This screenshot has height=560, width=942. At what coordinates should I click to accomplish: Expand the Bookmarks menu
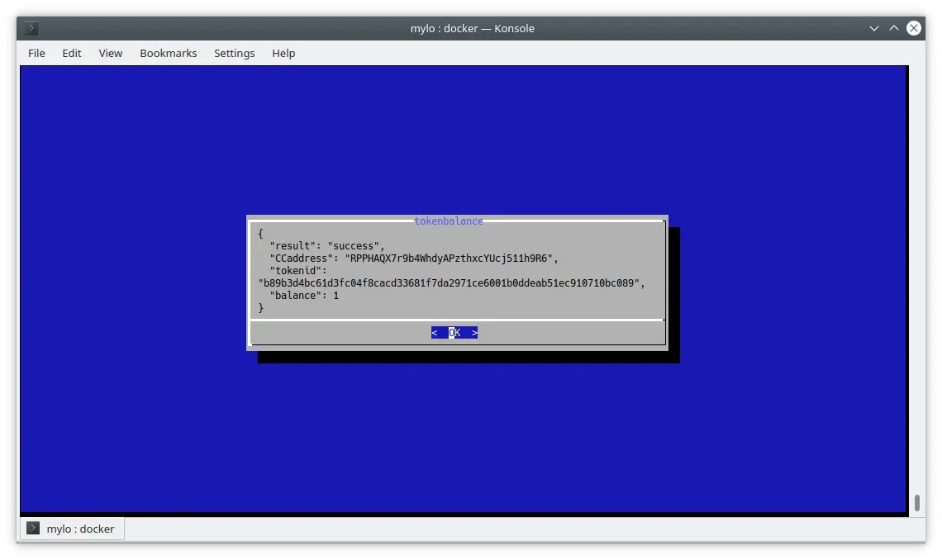pos(168,53)
